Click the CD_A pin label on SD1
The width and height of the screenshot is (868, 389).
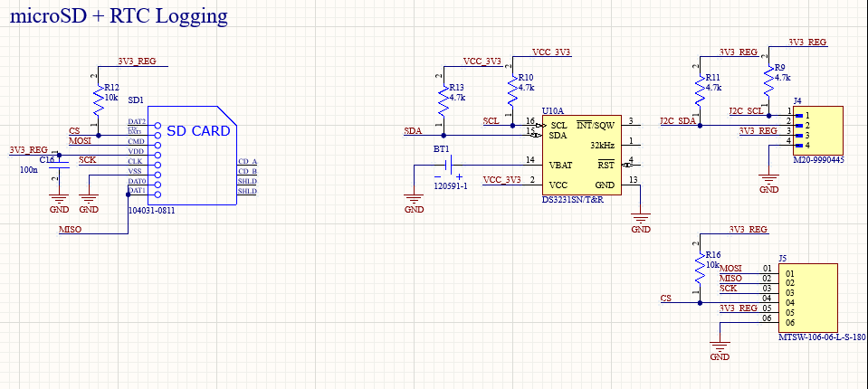click(x=247, y=162)
